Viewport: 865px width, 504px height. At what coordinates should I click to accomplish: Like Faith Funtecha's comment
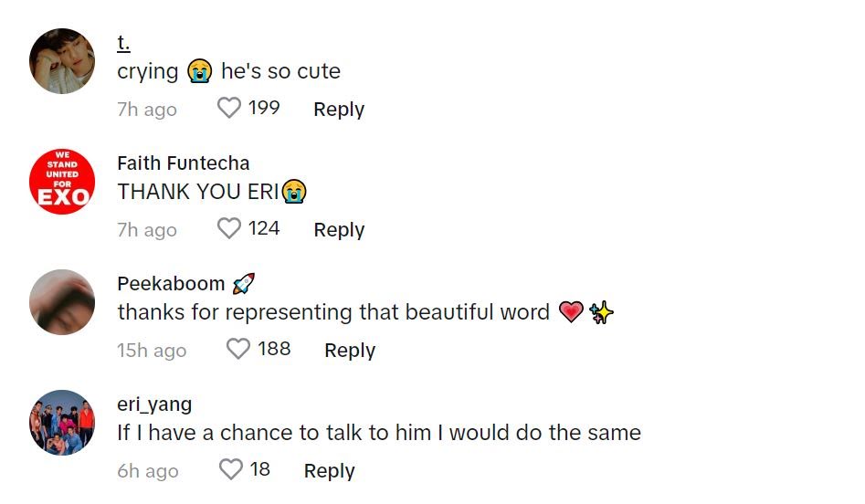click(229, 228)
